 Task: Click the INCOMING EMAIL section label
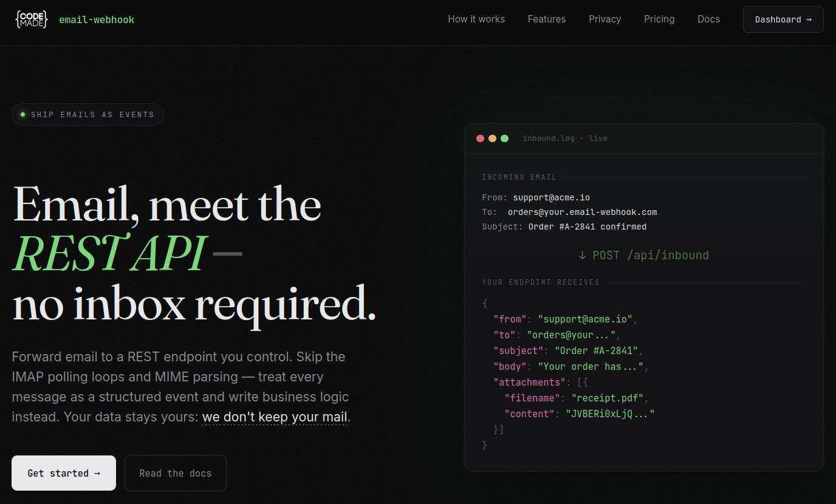pos(519,177)
